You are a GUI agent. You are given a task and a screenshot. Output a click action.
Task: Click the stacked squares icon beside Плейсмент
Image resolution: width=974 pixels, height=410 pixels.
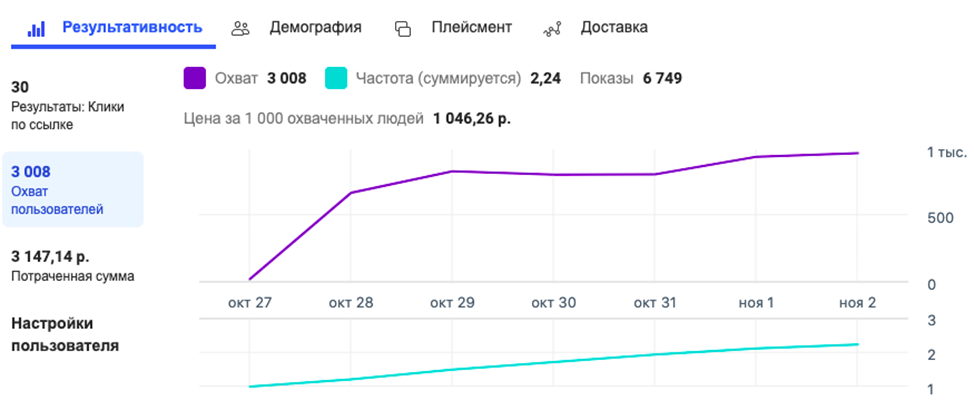[403, 28]
